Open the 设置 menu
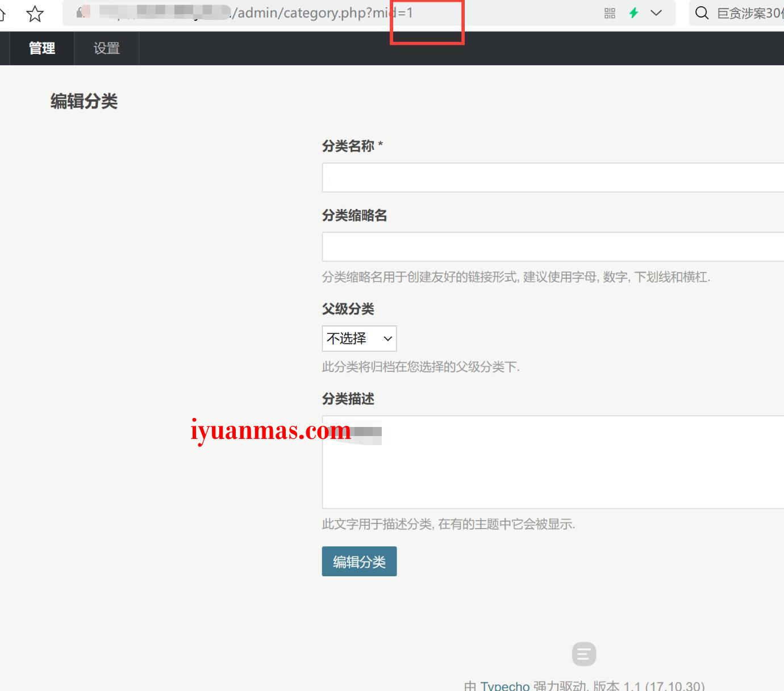This screenshot has height=691, width=784. [x=107, y=48]
